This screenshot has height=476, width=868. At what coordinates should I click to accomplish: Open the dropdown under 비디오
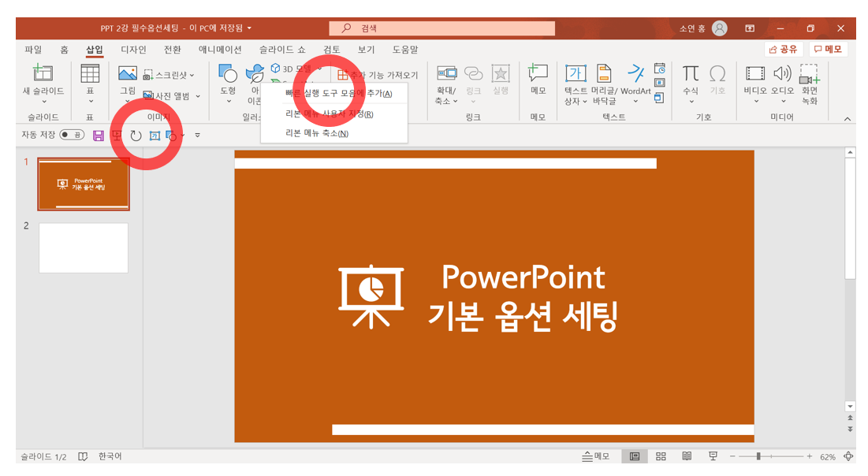(x=756, y=102)
